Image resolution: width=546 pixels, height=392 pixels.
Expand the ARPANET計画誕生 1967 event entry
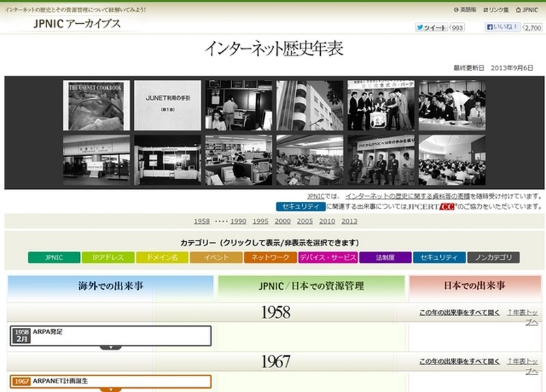(x=111, y=382)
